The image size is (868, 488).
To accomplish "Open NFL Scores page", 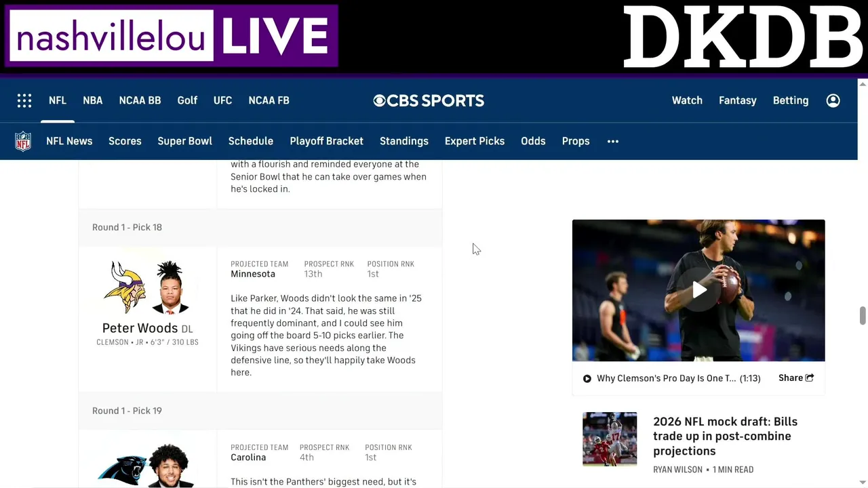I will (125, 141).
